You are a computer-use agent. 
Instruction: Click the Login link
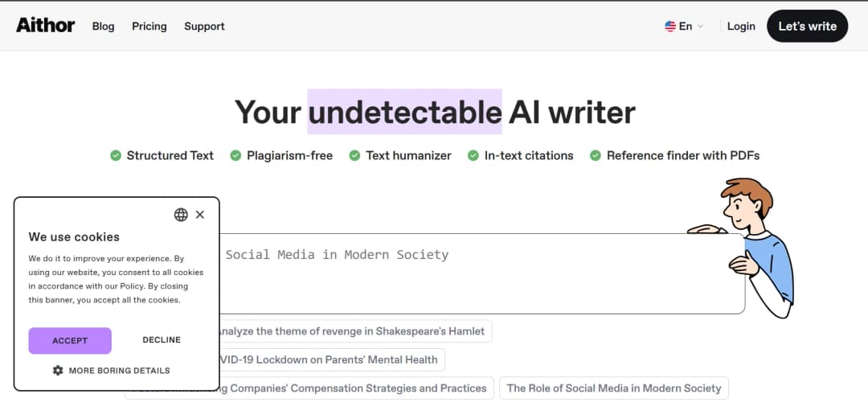click(740, 27)
